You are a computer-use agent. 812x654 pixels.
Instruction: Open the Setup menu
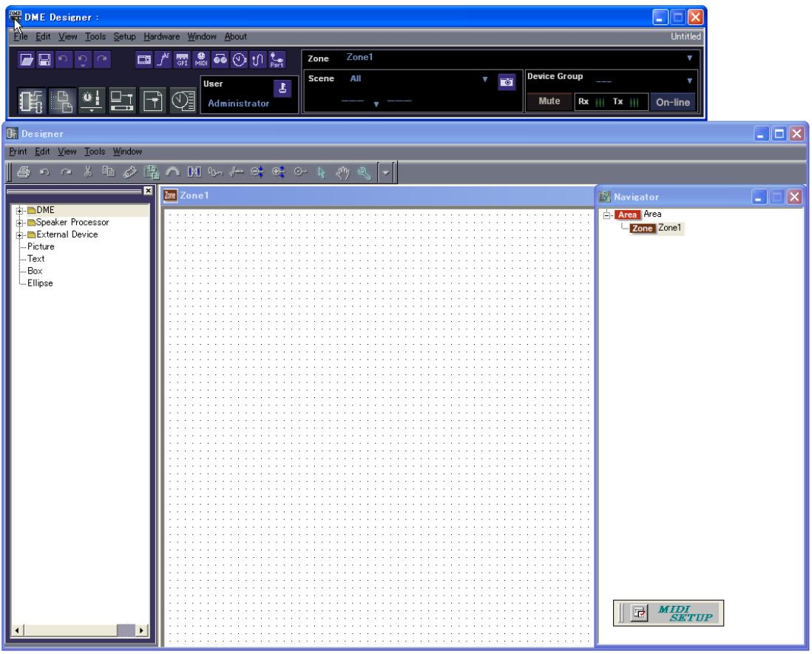point(124,36)
